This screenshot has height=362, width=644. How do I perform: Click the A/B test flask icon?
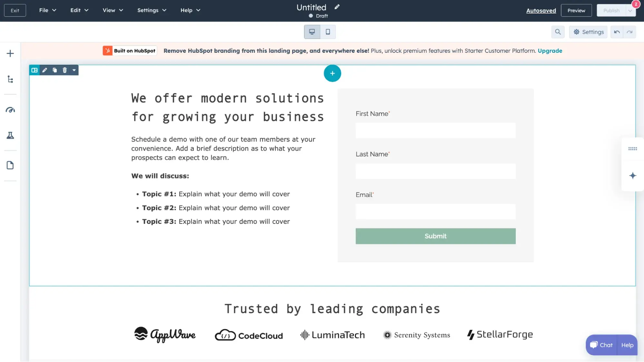click(x=10, y=135)
